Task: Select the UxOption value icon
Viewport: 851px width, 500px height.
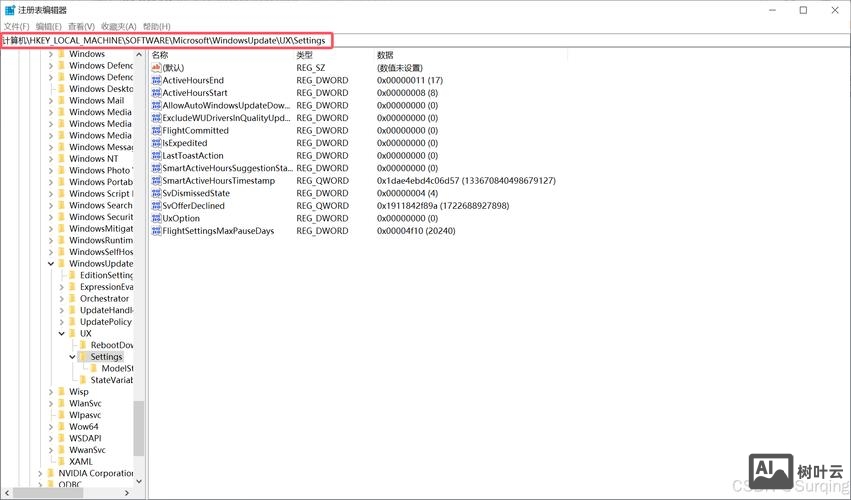Action: coord(156,218)
